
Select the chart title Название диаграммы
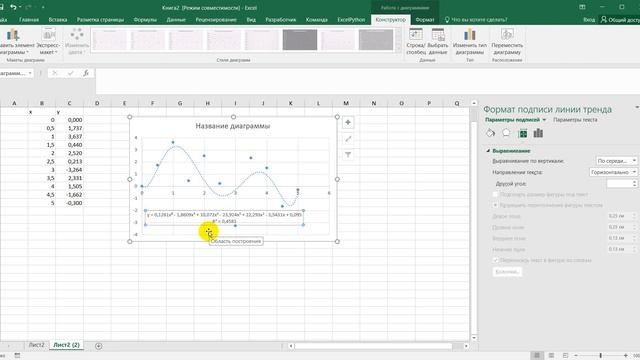233,126
